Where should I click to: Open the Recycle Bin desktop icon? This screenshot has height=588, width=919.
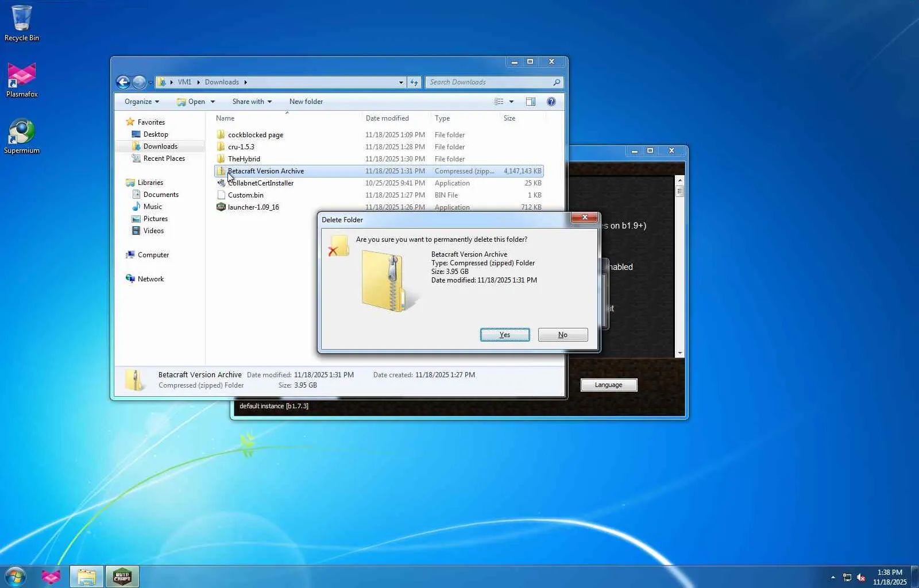(x=21, y=23)
